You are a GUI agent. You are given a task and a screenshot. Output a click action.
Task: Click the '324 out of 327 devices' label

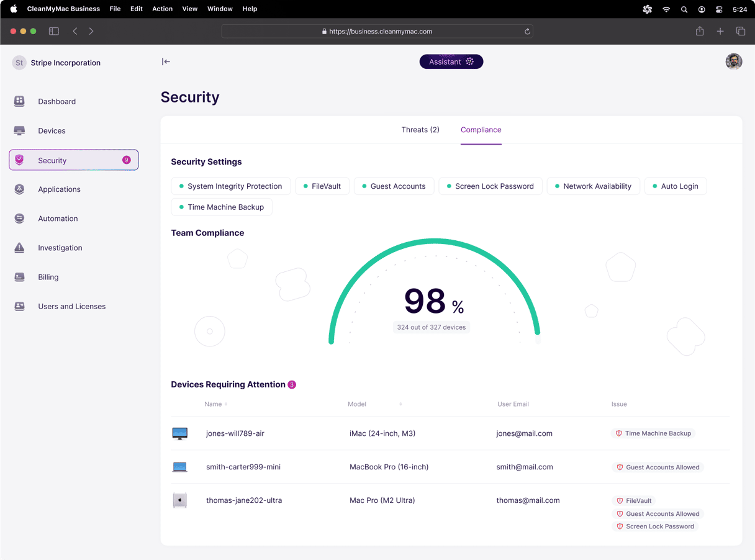click(432, 327)
